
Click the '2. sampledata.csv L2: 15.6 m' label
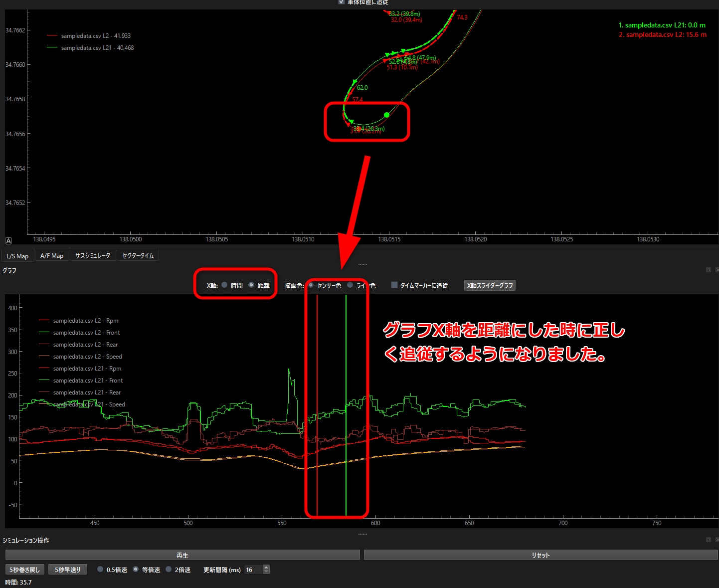coord(663,34)
